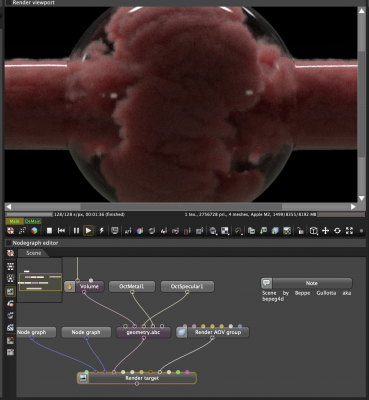Switch to the DeMain pass tab
The height and width of the screenshot is (400, 369).
coord(33,221)
